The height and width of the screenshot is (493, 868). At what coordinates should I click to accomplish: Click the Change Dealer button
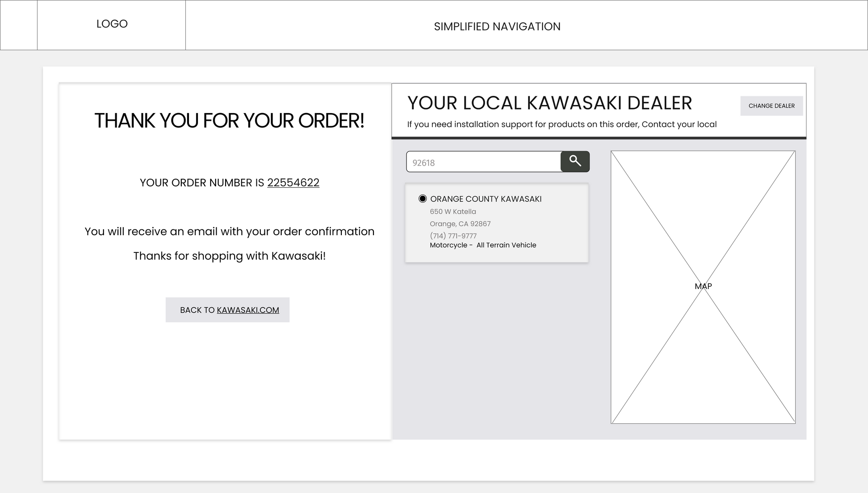coord(771,106)
